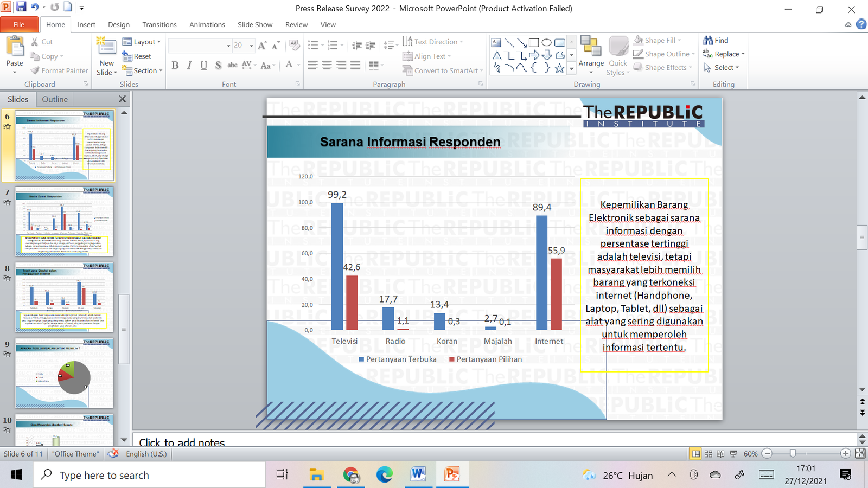868x488 pixels.
Task: Click the Clear All Formatting icon
Action: click(295, 44)
